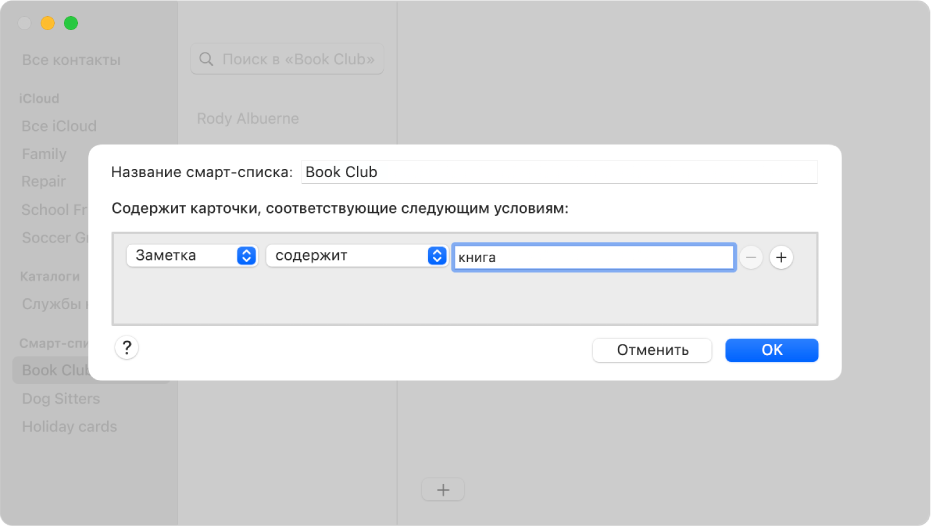Open the Заметка field dropdown

pos(192,256)
